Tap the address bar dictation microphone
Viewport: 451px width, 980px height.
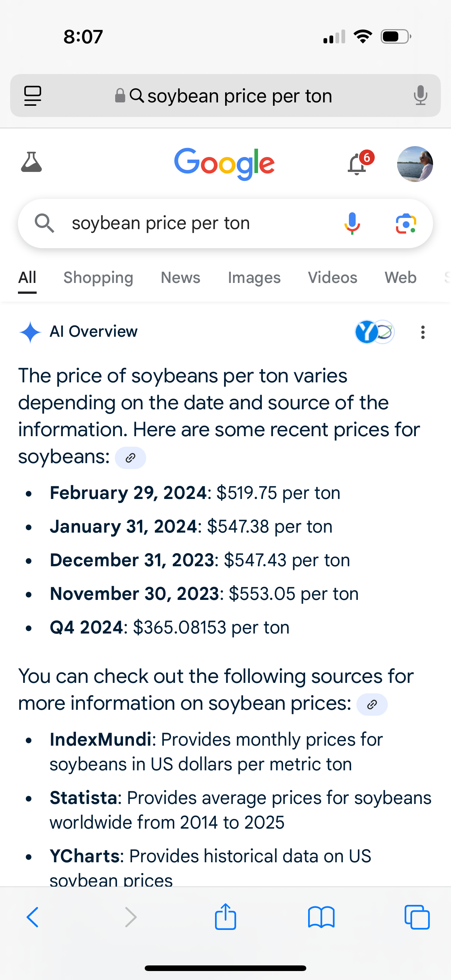(x=420, y=95)
